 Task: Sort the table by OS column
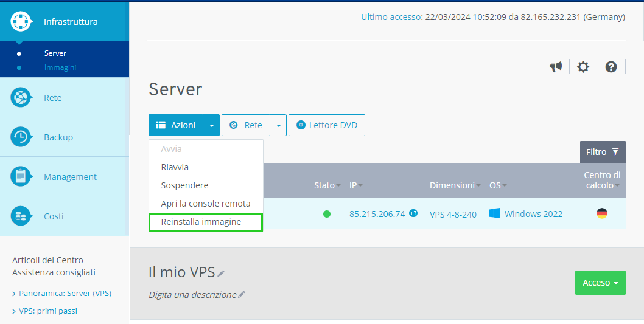(x=498, y=185)
